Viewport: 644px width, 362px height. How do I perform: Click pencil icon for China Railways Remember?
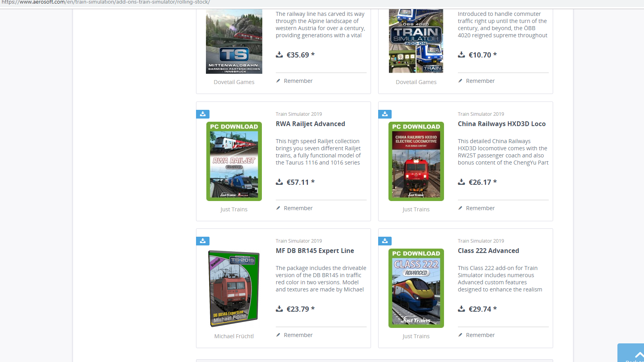(460, 208)
